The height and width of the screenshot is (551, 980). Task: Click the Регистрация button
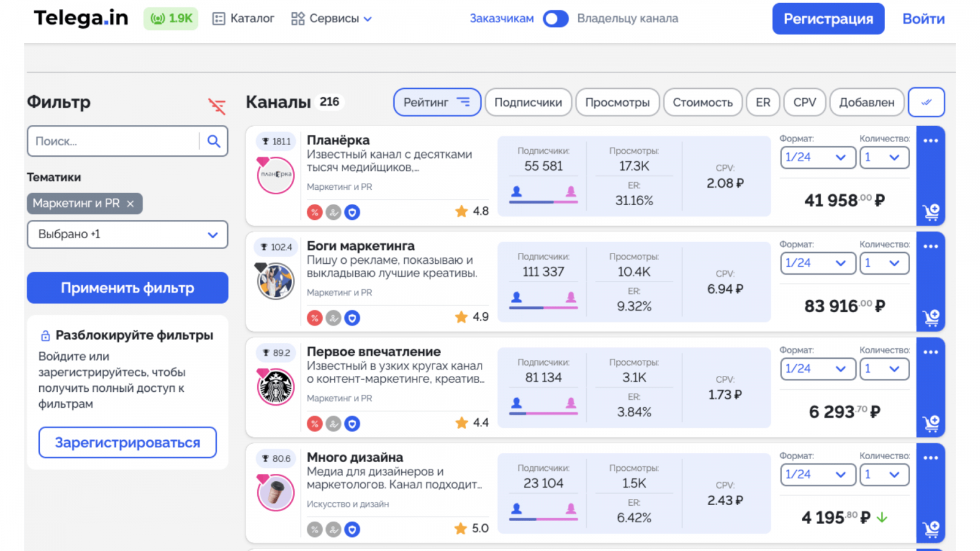pos(828,19)
